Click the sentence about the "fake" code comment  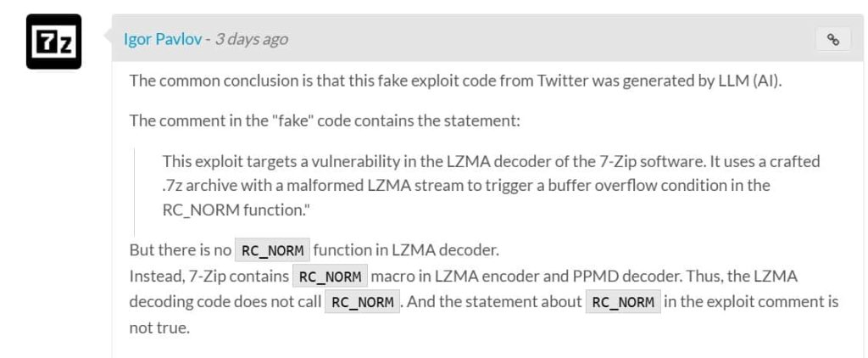(x=324, y=120)
